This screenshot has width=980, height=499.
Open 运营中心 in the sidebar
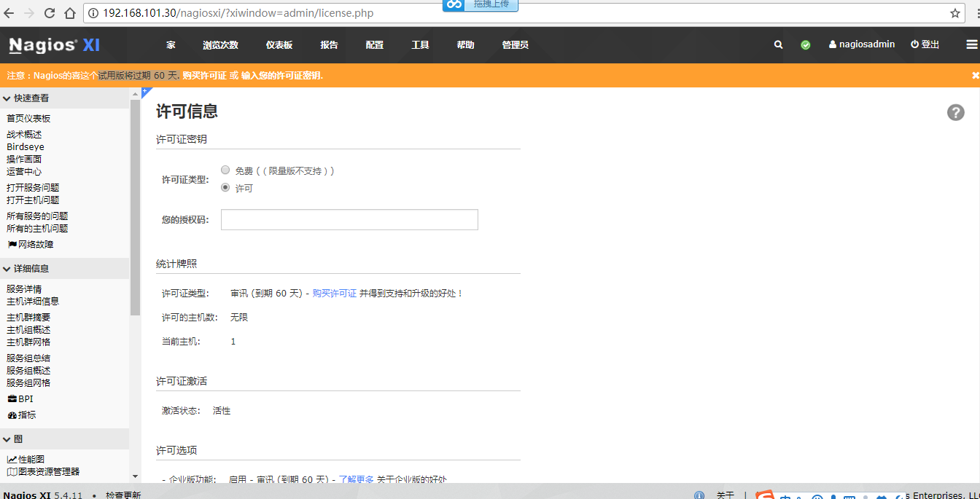(x=24, y=172)
